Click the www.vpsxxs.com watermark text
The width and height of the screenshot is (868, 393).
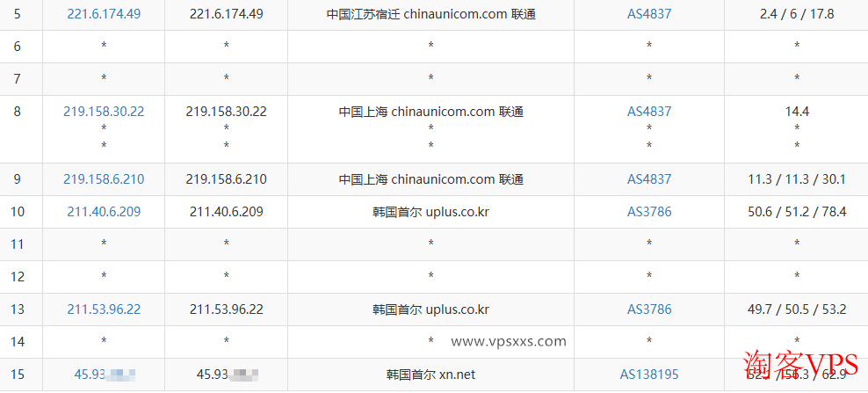click(x=509, y=342)
